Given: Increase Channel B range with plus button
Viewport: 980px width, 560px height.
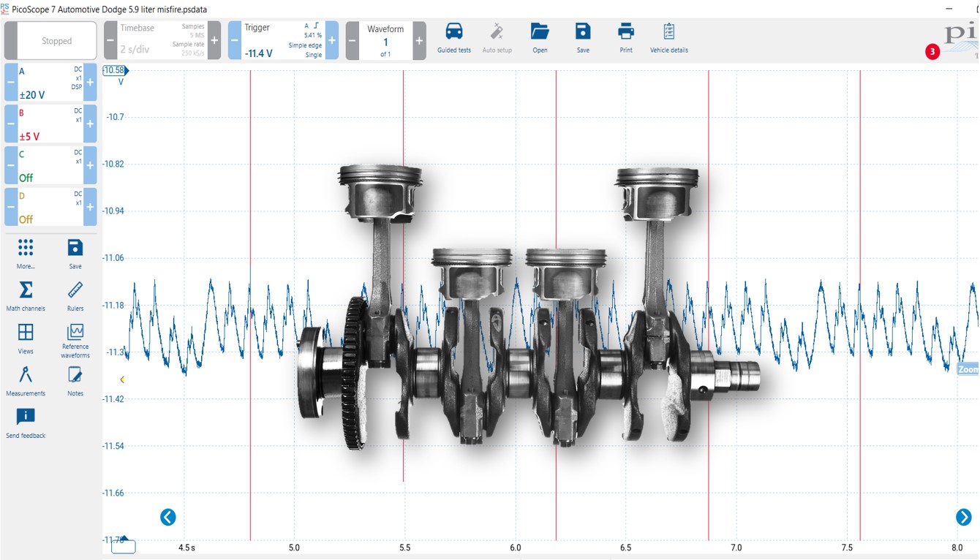Looking at the screenshot, I should tap(90, 124).
